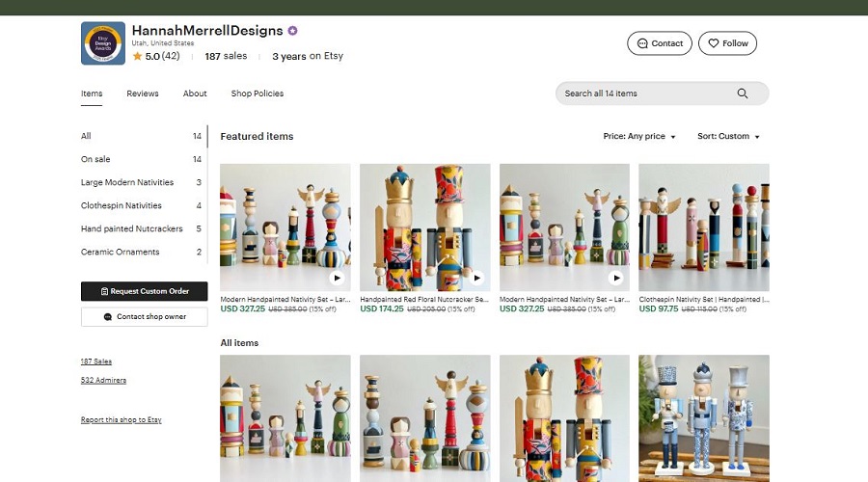Open the Report this shop to Etsy link
Screen dimensions: 868x482
[121, 420]
